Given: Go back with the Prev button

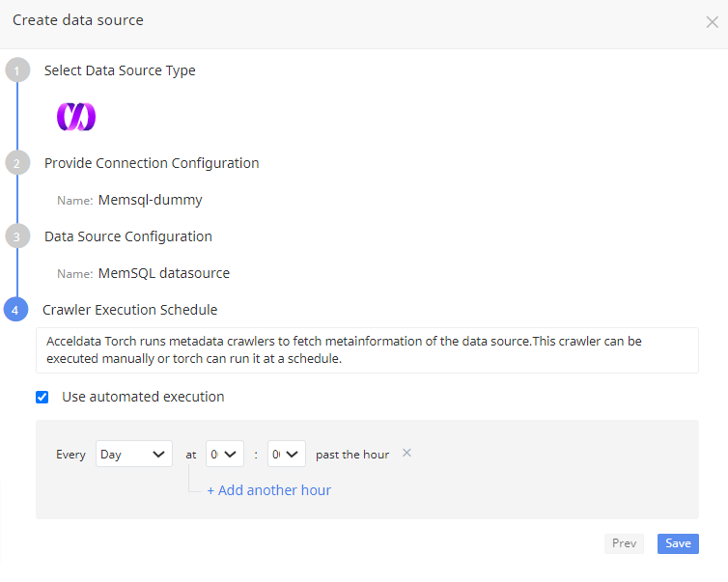Looking at the screenshot, I should point(624,543).
